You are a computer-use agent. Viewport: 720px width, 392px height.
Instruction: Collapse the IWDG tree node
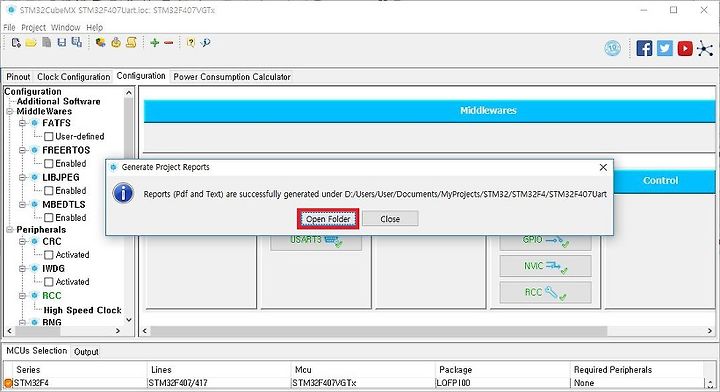22,269
